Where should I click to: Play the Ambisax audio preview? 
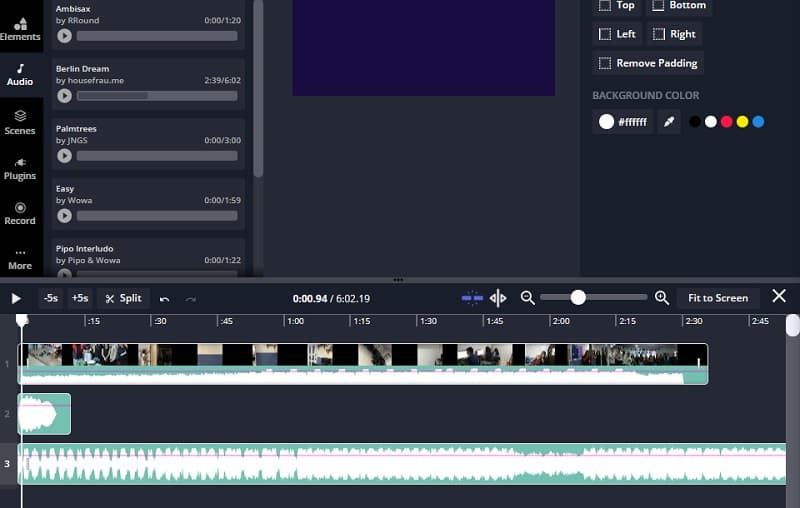pos(65,36)
